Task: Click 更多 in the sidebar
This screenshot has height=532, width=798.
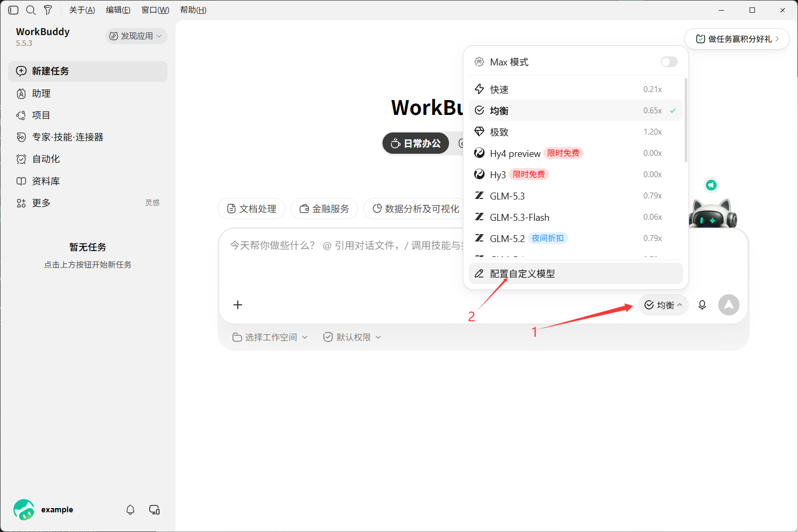Action: [88, 203]
